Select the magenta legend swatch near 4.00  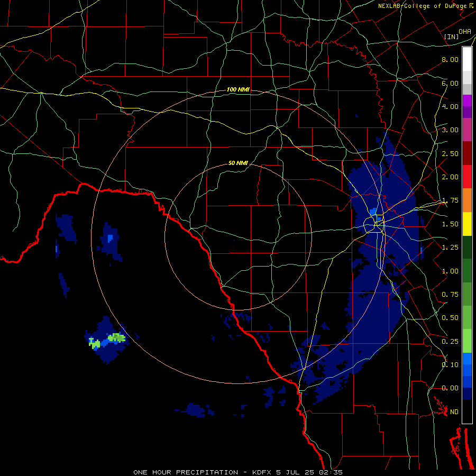[x=467, y=100]
